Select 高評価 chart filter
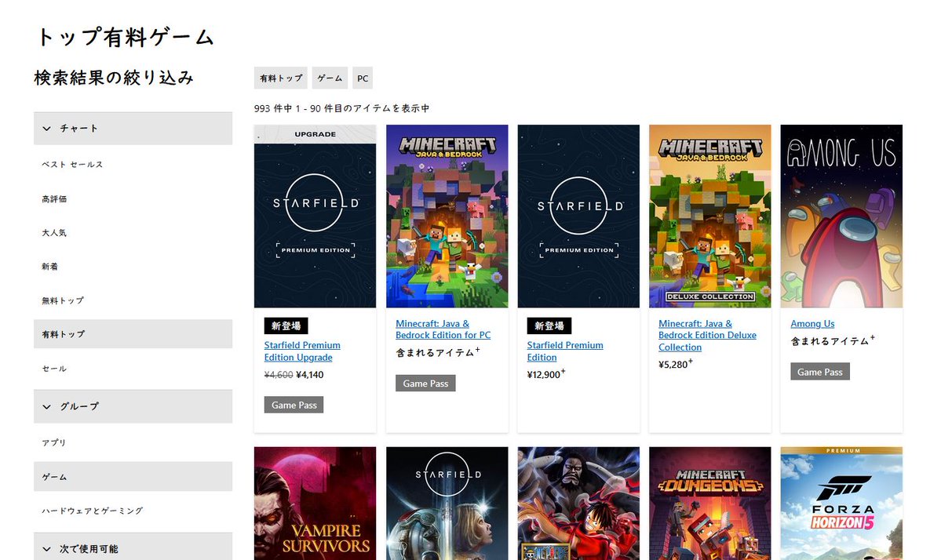 click(54, 199)
